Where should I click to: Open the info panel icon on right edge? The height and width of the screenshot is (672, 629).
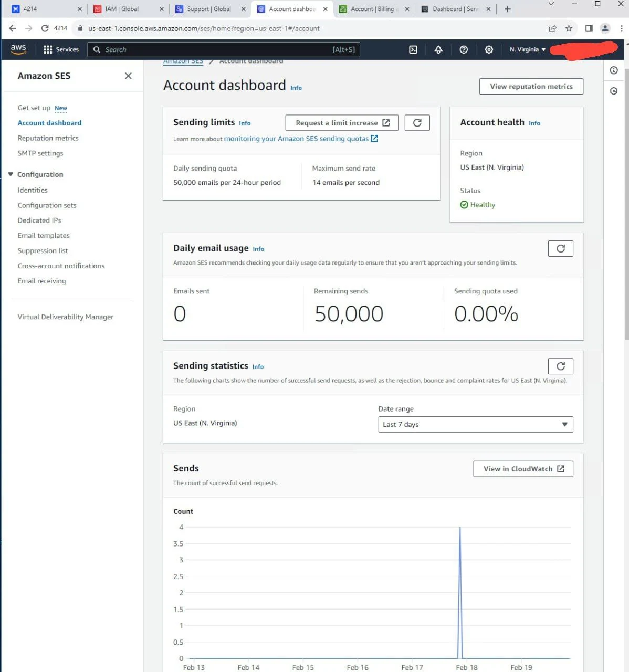614,70
